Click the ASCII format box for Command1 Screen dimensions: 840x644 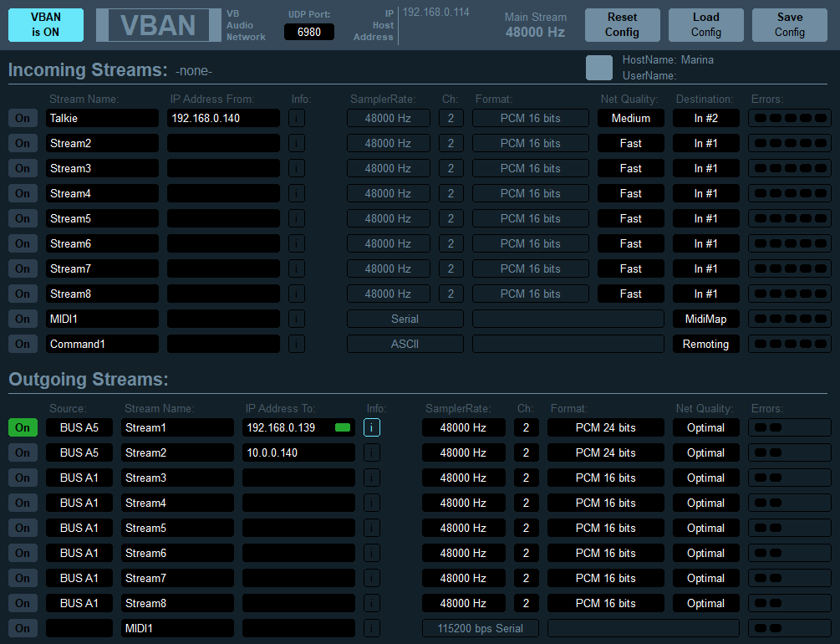coord(405,344)
